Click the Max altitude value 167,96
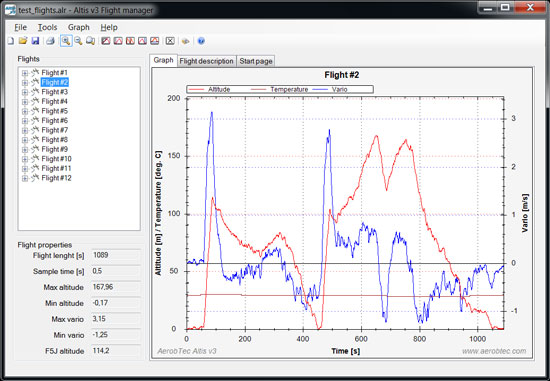 click(x=116, y=287)
